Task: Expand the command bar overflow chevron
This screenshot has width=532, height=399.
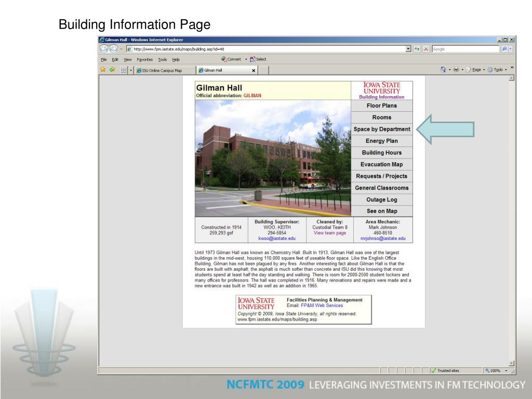Action: pyautogui.click(x=512, y=68)
